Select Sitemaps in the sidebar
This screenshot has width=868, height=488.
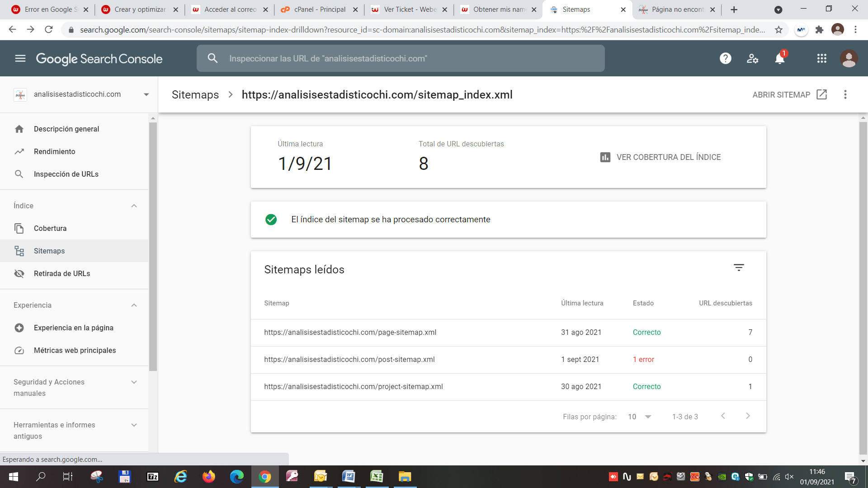pyautogui.click(x=74, y=251)
